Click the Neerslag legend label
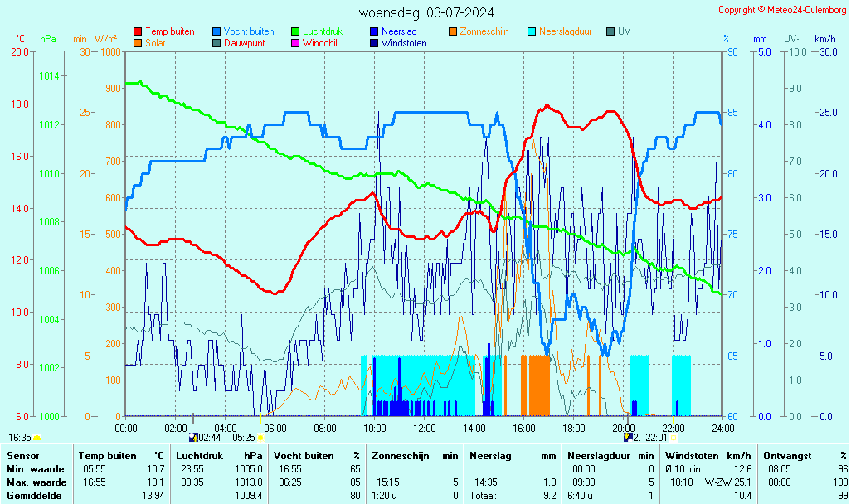 398,31
